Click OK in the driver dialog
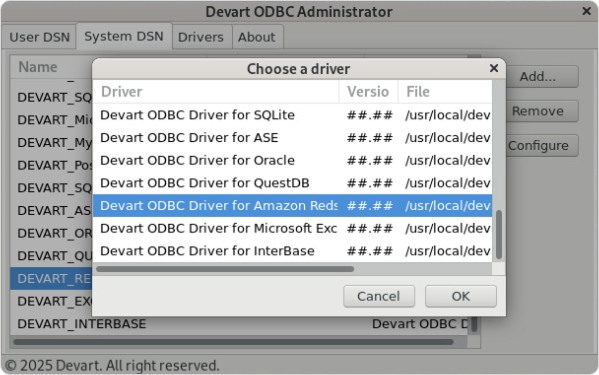The width and height of the screenshot is (599, 375). [x=461, y=296]
